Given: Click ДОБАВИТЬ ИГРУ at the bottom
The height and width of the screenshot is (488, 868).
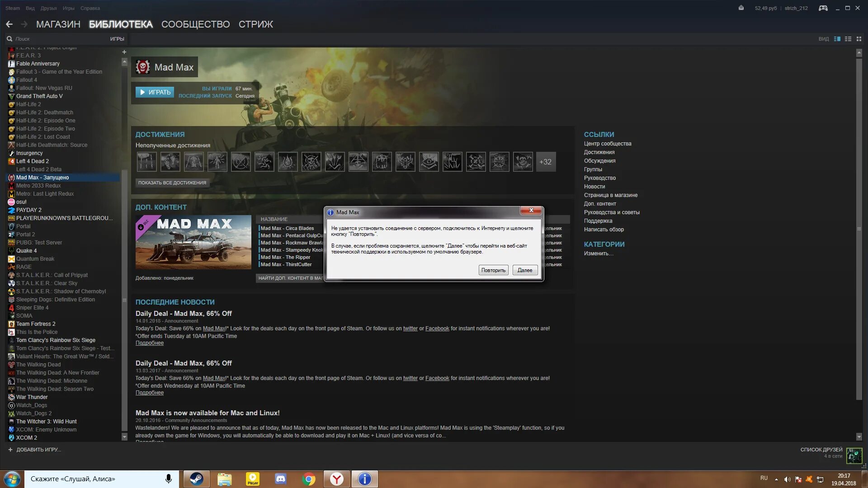Looking at the screenshot, I should tap(34, 450).
